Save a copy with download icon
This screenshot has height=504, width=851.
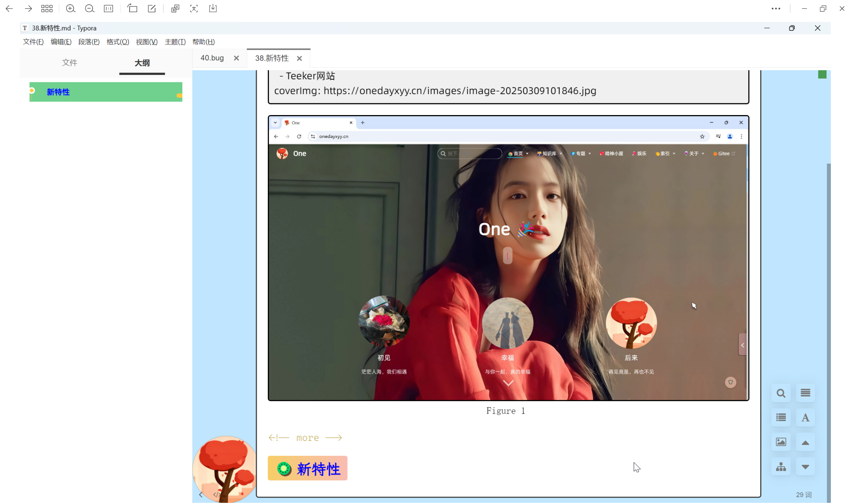click(213, 8)
